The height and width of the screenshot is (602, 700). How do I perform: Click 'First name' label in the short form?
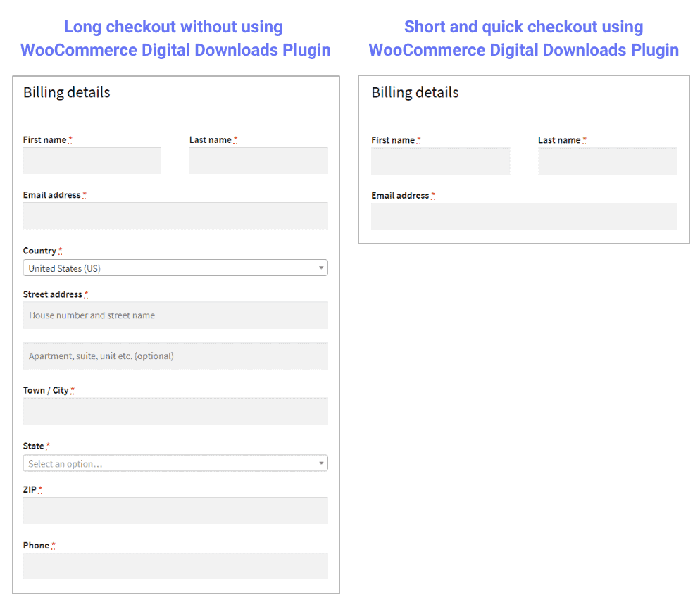[x=393, y=140]
